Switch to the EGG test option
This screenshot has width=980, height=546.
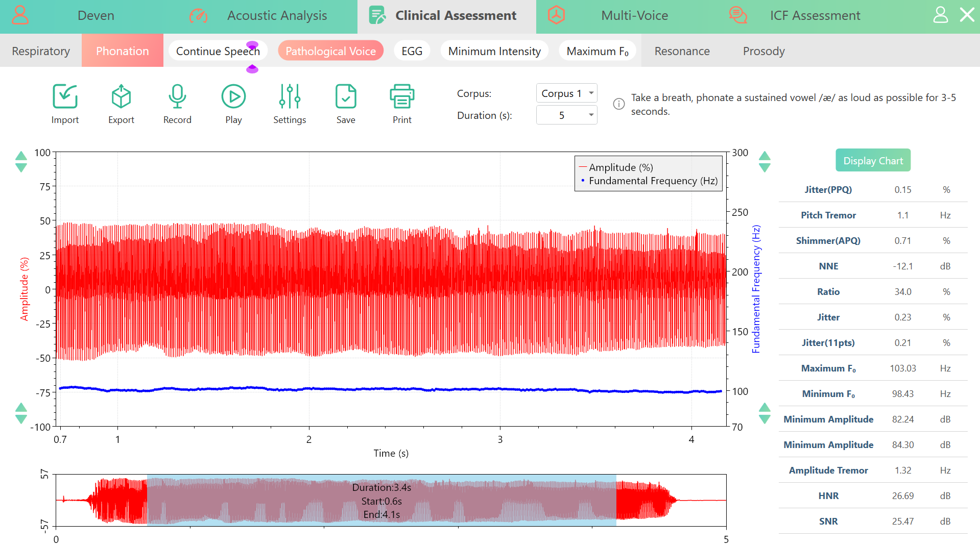(412, 51)
